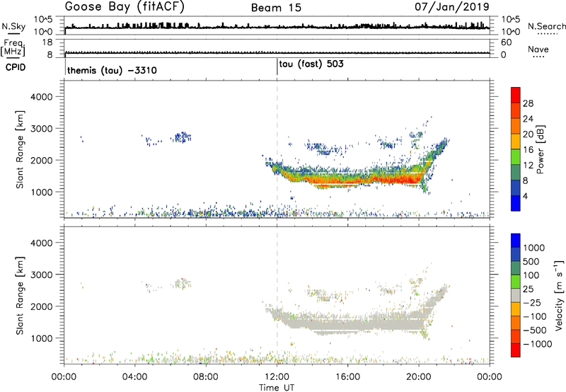Click the 'N.Sky' legend label
The image size is (566, 392).
(13, 26)
